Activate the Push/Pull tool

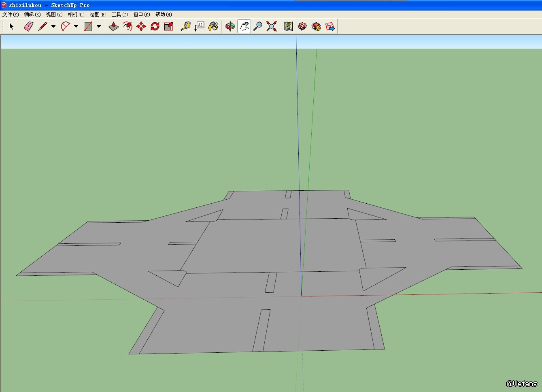click(x=114, y=26)
